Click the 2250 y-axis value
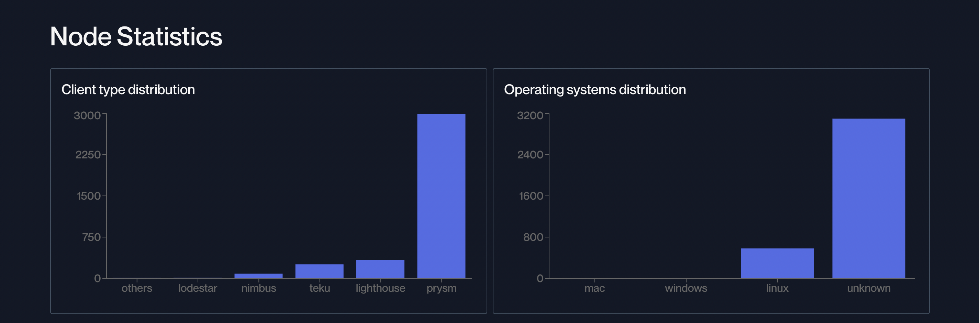Screen dimensions: 980x323 (x=88, y=155)
